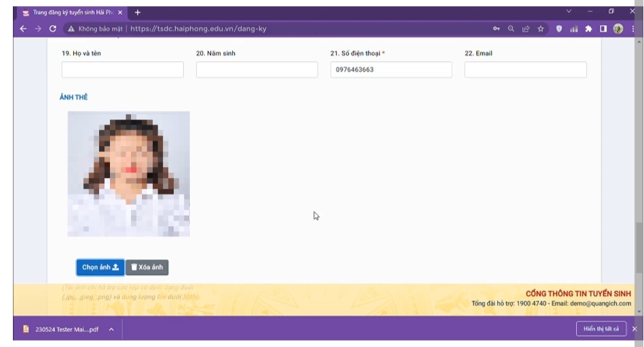This screenshot has height=347, width=644.
Task: Reload the page with the refresh icon
Action: click(x=53, y=29)
